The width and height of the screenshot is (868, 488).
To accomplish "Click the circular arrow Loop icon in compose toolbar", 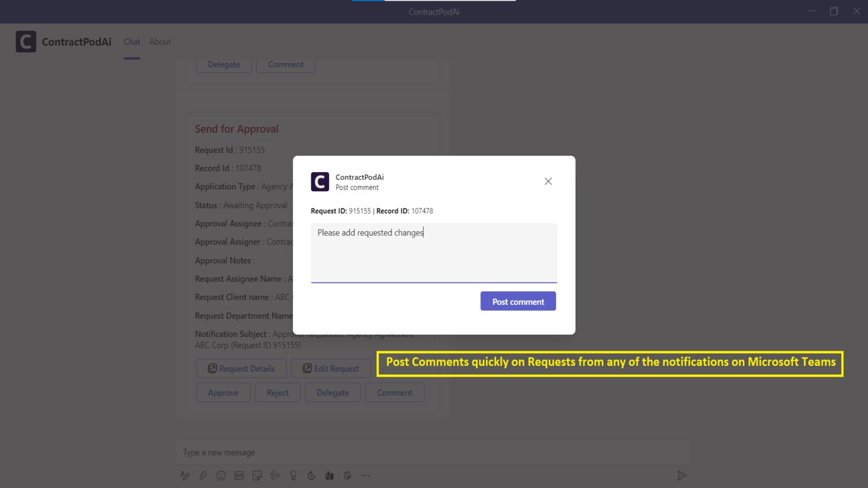I will click(311, 475).
